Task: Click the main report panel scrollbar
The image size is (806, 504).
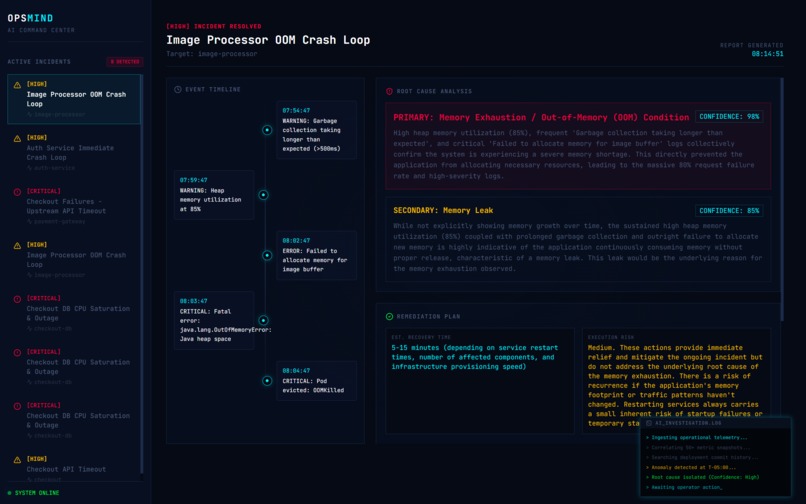Action: coord(782,200)
